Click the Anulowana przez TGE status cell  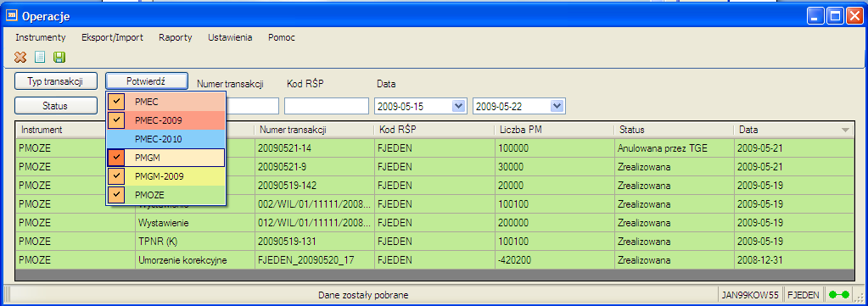click(x=675, y=148)
